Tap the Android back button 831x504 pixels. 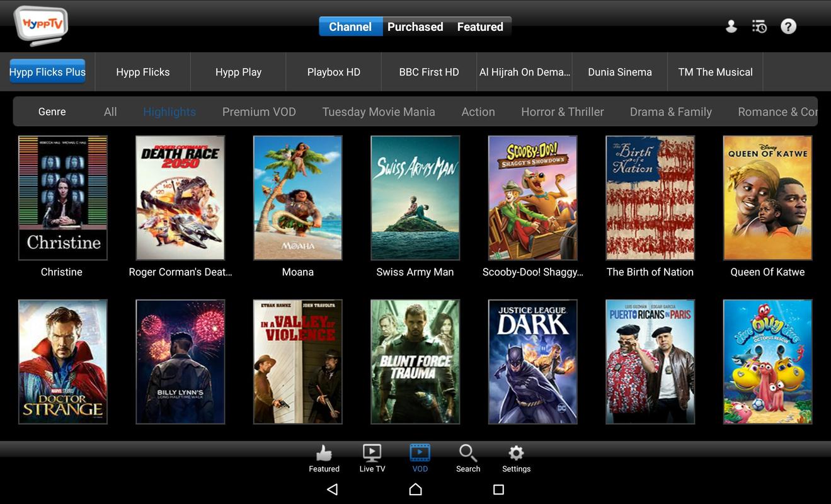pos(333,490)
